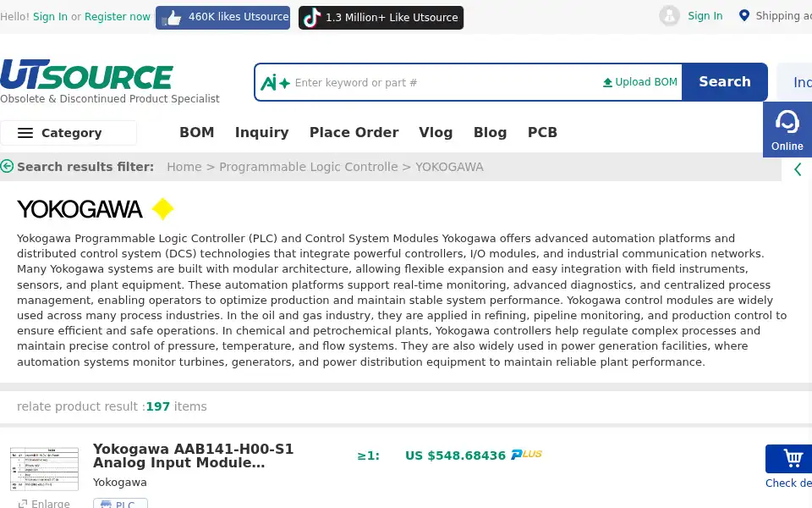Image resolution: width=812 pixels, height=508 pixels.
Task: Click the PLUS badge next to price
Action: (x=526, y=455)
